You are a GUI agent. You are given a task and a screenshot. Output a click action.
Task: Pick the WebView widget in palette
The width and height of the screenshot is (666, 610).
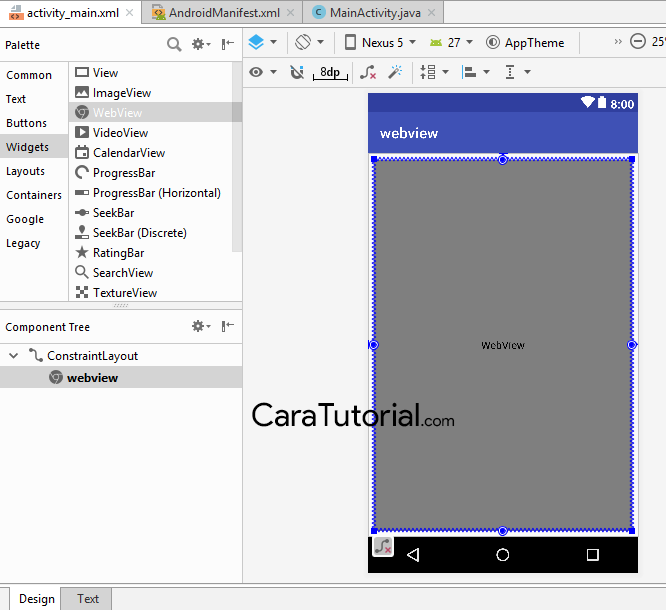tap(151, 113)
